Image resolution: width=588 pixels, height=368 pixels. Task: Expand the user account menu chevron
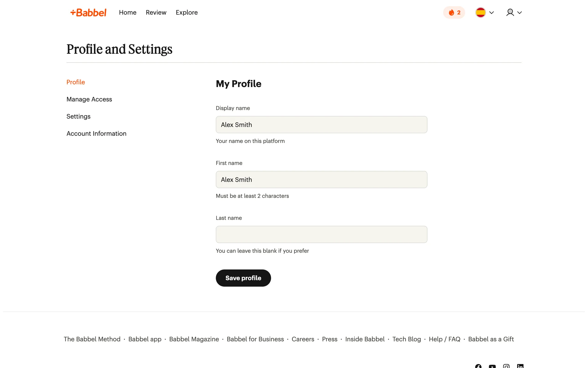tap(519, 13)
